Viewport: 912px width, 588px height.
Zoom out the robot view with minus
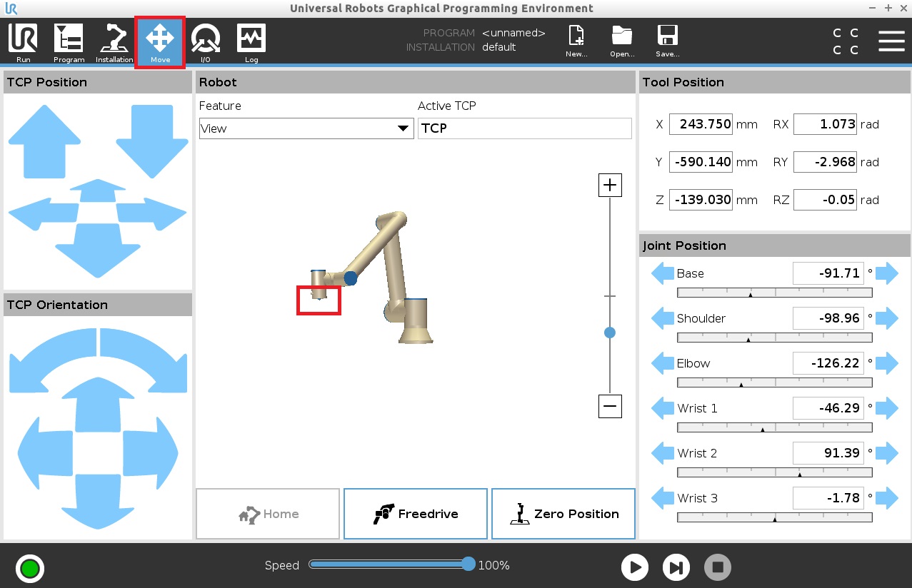610,407
